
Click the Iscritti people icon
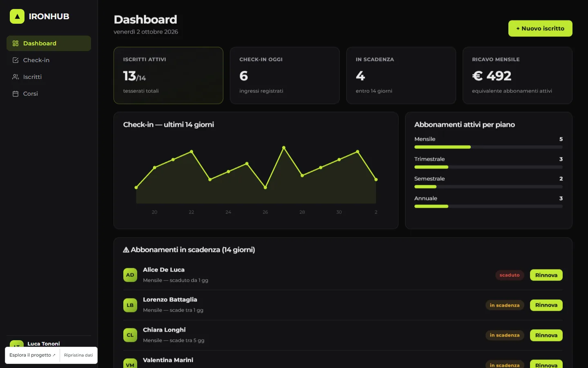pos(16,77)
